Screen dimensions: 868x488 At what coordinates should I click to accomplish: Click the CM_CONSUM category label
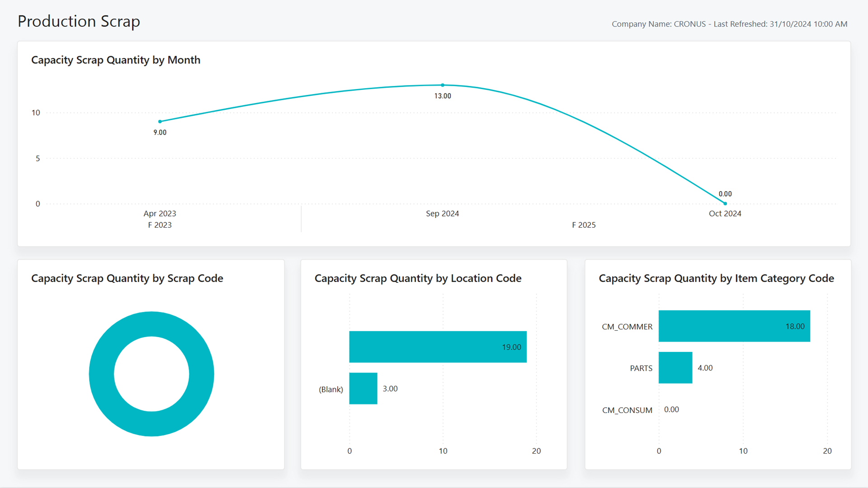pos(627,410)
